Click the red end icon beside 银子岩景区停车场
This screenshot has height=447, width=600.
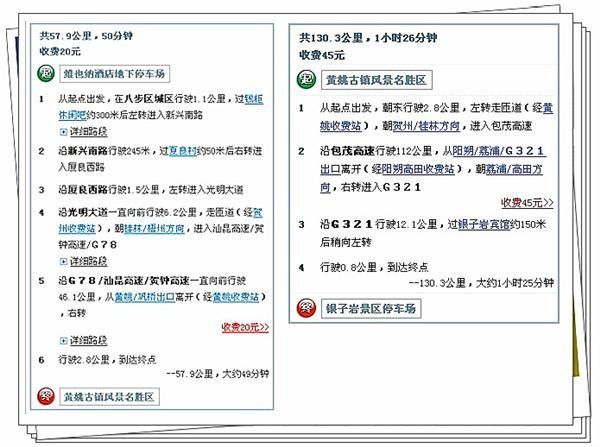click(305, 306)
